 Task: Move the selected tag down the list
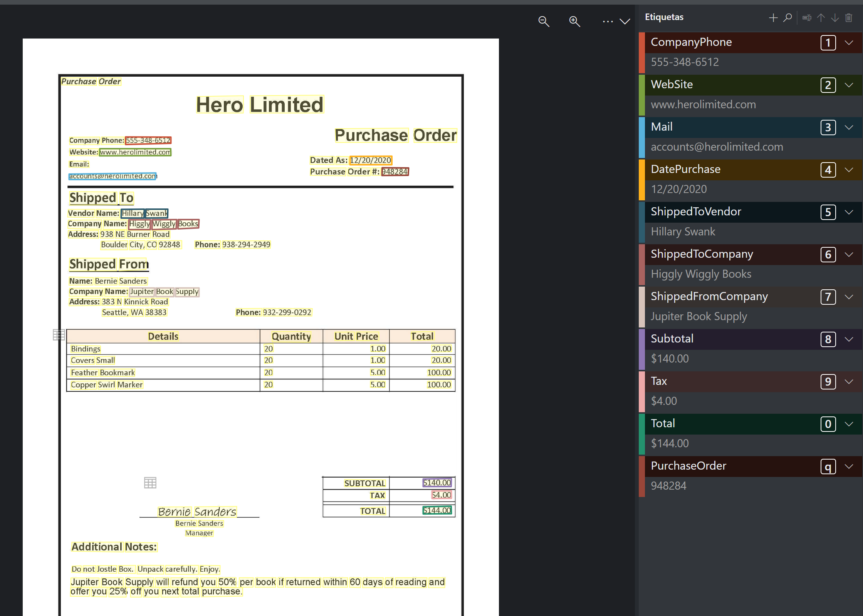[834, 18]
